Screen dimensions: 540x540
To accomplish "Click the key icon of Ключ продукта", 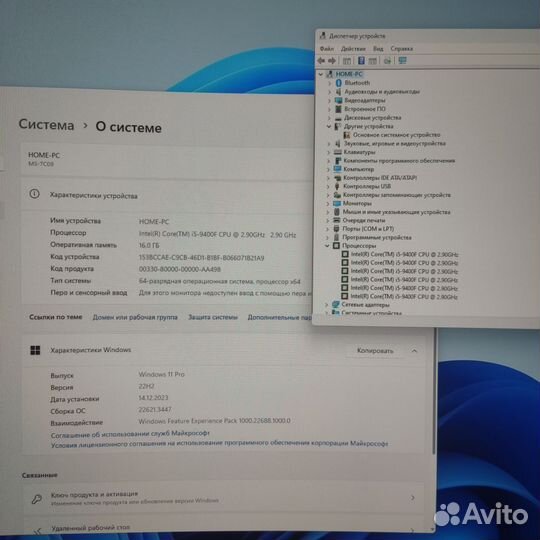I will [x=37, y=498].
